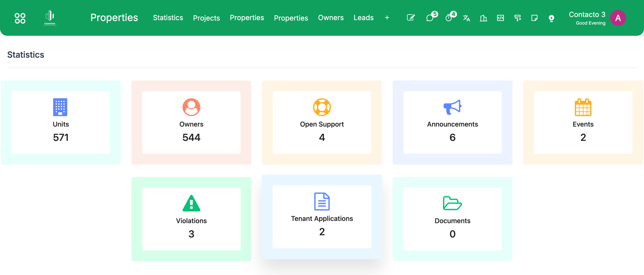Click the paint roller theme icon
Screen dimensions: 644x275
click(x=518, y=18)
